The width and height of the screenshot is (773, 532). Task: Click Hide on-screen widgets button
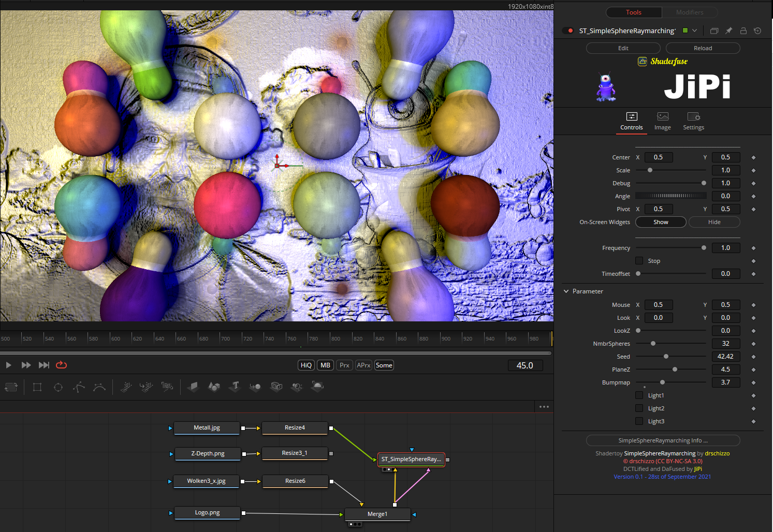[714, 222]
